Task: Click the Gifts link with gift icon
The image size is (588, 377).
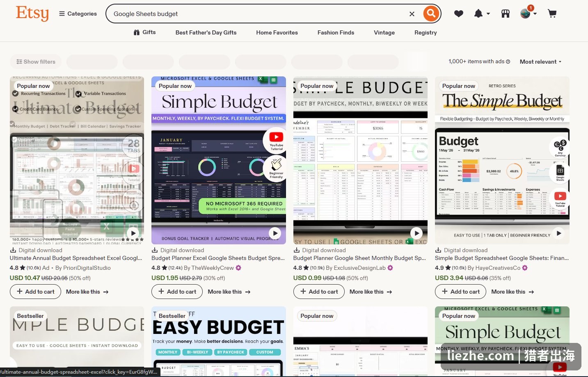Action: pyautogui.click(x=144, y=32)
